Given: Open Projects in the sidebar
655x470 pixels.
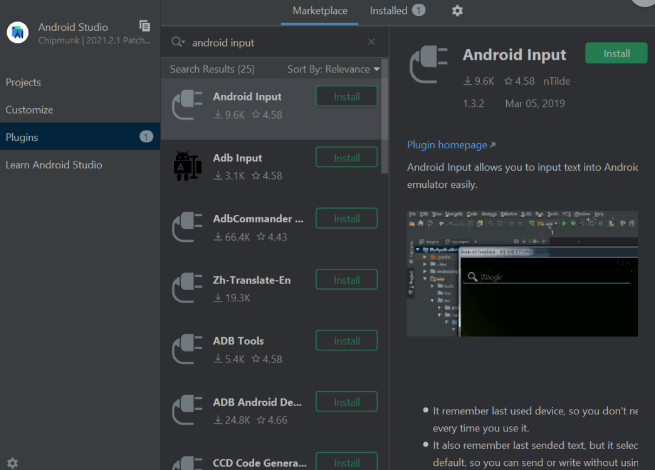Looking at the screenshot, I should [x=23, y=82].
